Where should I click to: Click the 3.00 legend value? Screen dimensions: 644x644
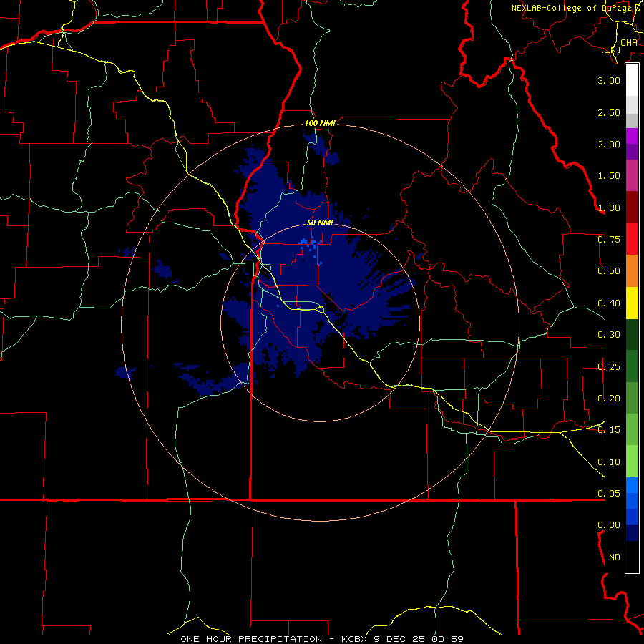pyautogui.click(x=609, y=80)
